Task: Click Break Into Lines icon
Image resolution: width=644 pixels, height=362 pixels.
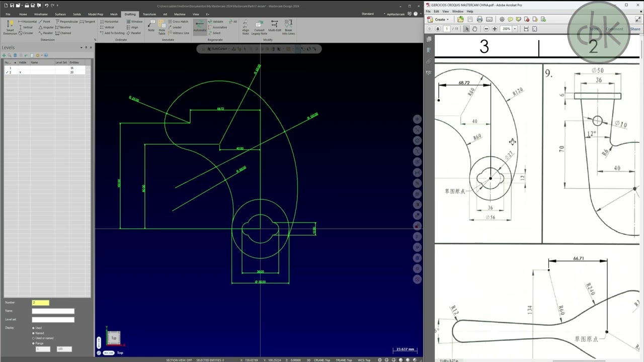Action: click(288, 28)
